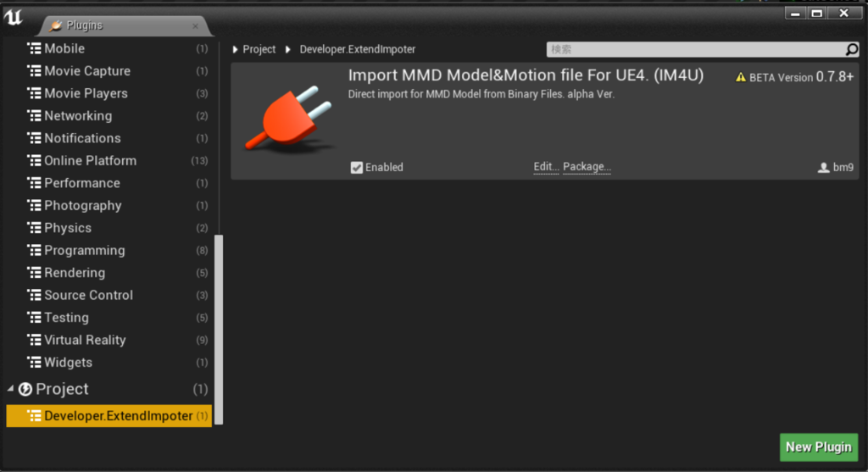Click the list icon beside Notifications
The height and width of the screenshot is (472, 868).
click(x=34, y=138)
